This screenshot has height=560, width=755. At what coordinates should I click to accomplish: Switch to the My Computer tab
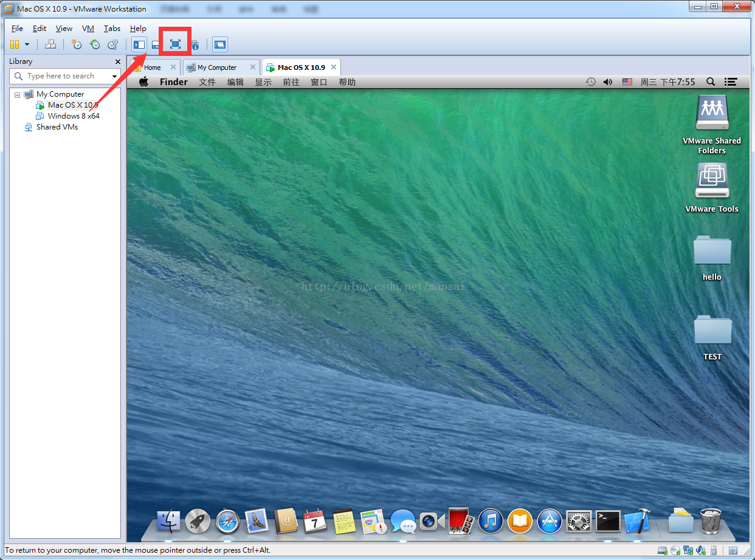tap(216, 67)
